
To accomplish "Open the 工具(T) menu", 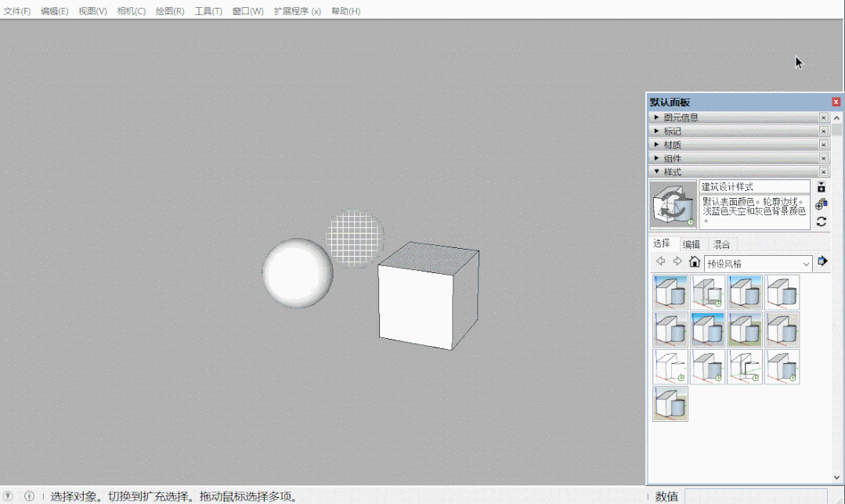I will click(208, 11).
